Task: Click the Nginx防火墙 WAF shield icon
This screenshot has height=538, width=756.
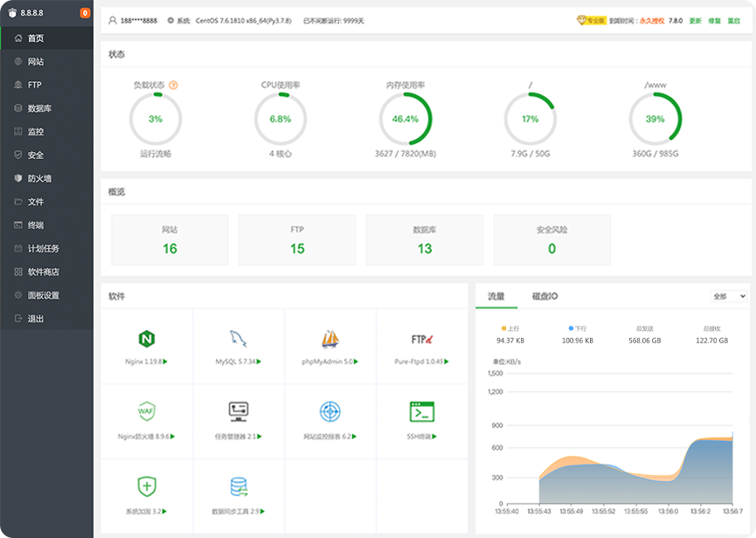Action: [x=146, y=411]
